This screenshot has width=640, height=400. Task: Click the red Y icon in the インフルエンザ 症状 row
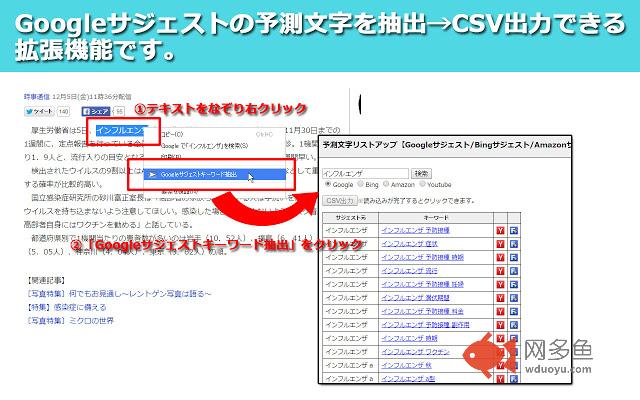[500, 244]
